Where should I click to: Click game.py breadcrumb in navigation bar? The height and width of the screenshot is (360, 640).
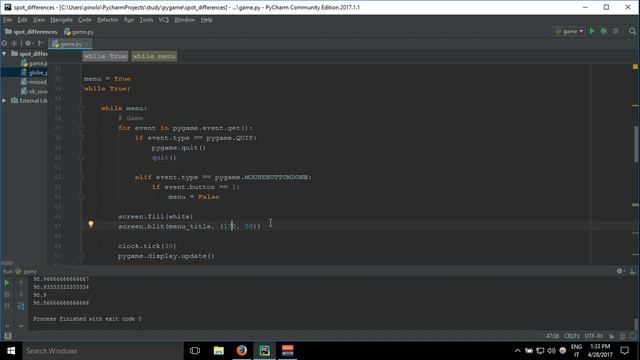[x=79, y=31]
